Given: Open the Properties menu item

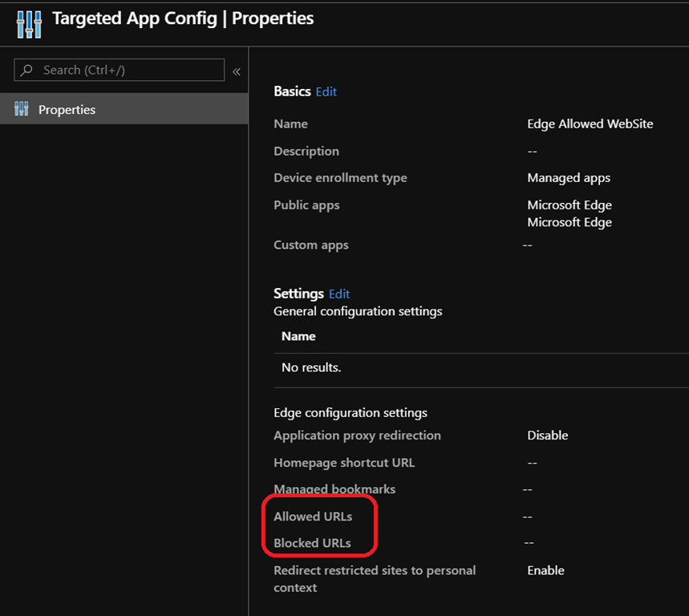Looking at the screenshot, I should point(67,110).
